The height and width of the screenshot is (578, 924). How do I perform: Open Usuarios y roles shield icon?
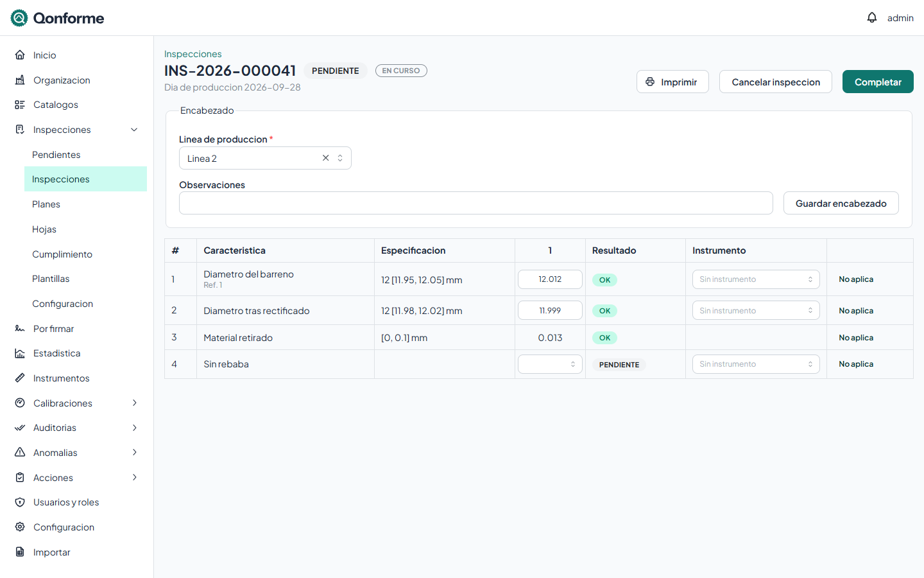point(20,502)
